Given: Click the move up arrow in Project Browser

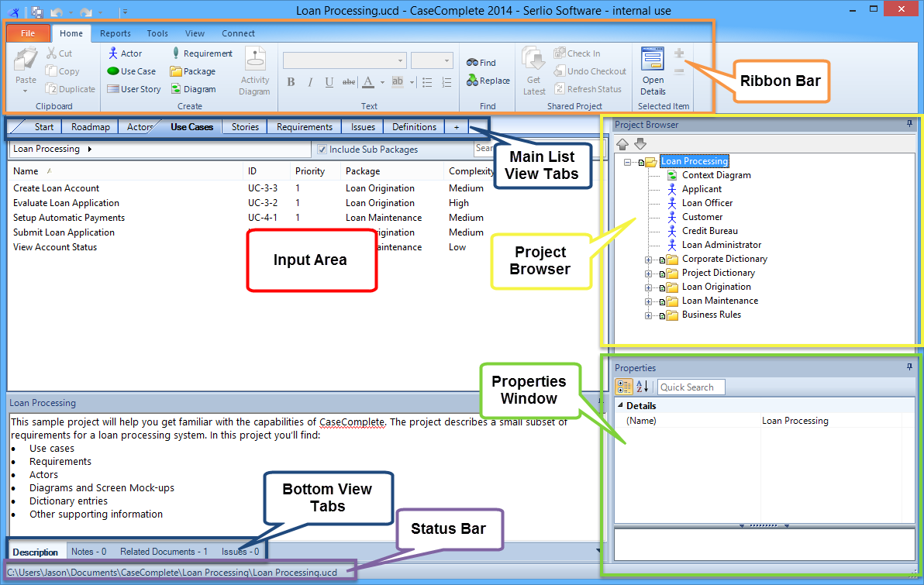Looking at the screenshot, I should (x=622, y=144).
